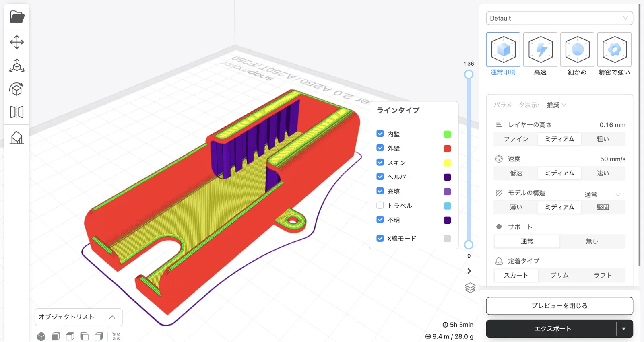Select 堅固 model structure option
The image size is (644, 342).
point(603,207)
